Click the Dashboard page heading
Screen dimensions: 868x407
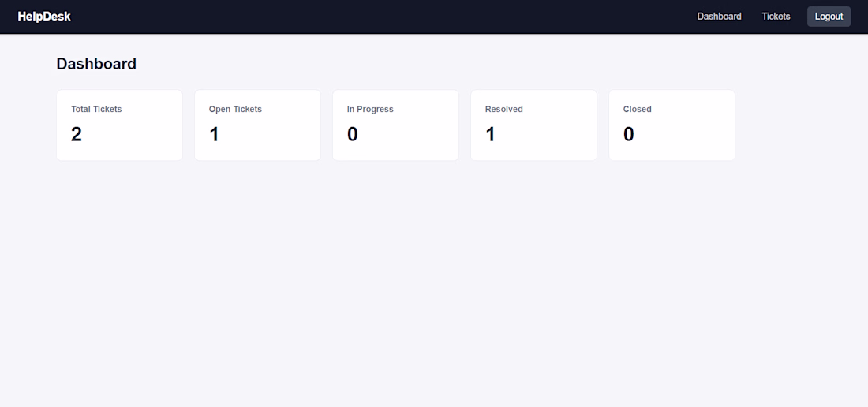96,64
